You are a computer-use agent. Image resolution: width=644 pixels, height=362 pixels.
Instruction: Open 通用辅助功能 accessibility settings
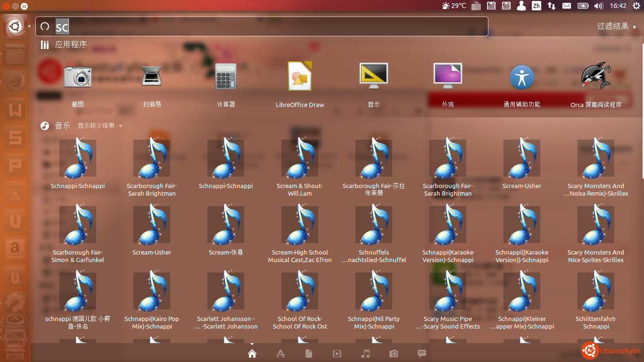pos(522,77)
